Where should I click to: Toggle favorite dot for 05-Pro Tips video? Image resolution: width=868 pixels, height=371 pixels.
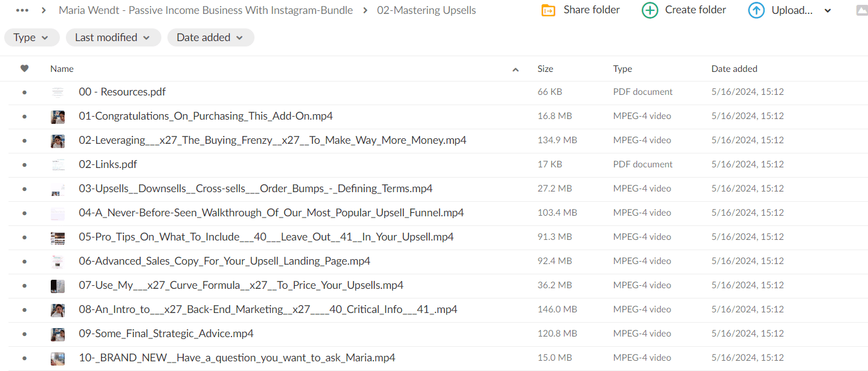tap(24, 237)
